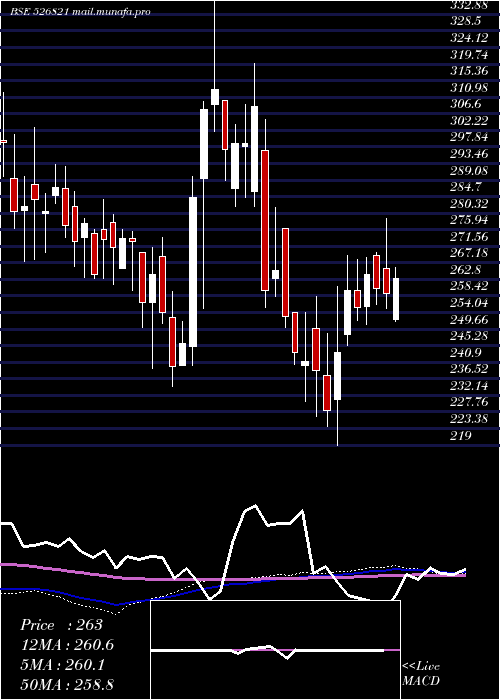Click the 5MA : 260.1 legend entry

click(x=62, y=665)
